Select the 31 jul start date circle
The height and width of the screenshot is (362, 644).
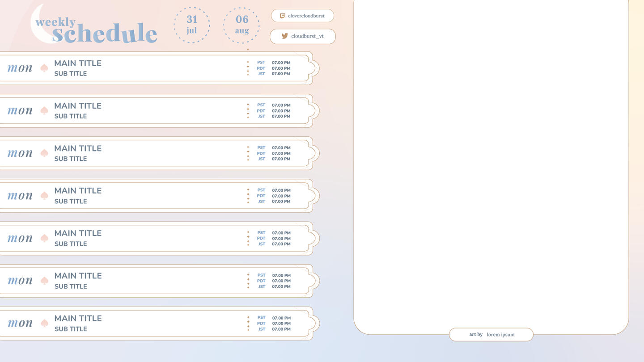coord(192,25)
